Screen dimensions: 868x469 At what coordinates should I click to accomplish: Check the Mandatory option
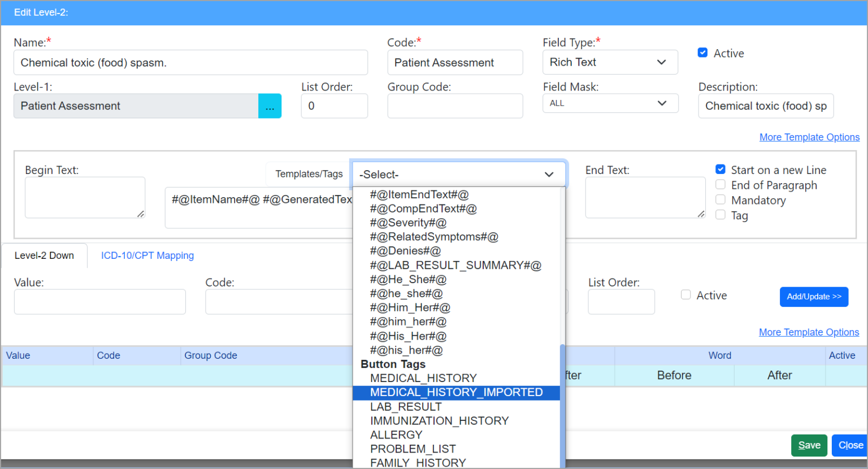point(721,199)
